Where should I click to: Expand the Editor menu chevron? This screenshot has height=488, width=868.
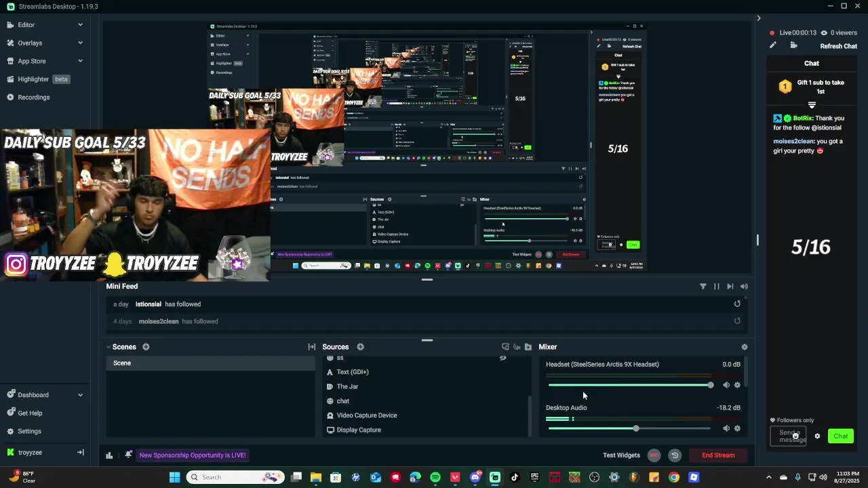click(80, 25)
